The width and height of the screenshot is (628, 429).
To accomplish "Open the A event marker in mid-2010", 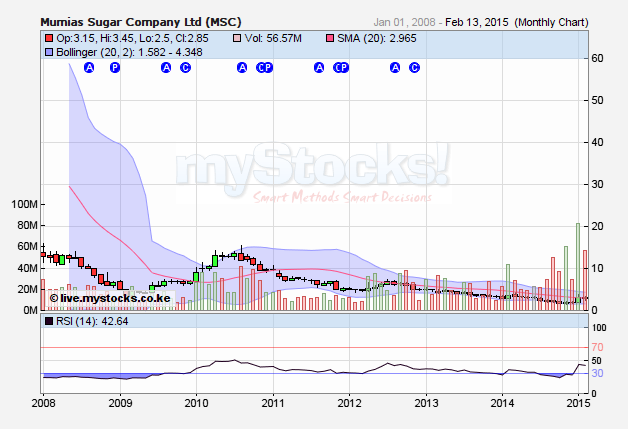I will coord(242,67).
